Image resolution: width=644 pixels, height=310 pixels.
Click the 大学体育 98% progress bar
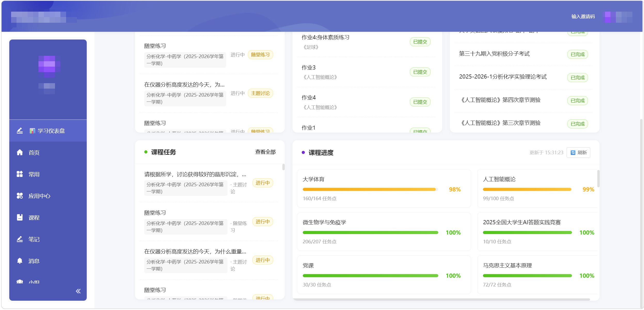click(369, 189)
